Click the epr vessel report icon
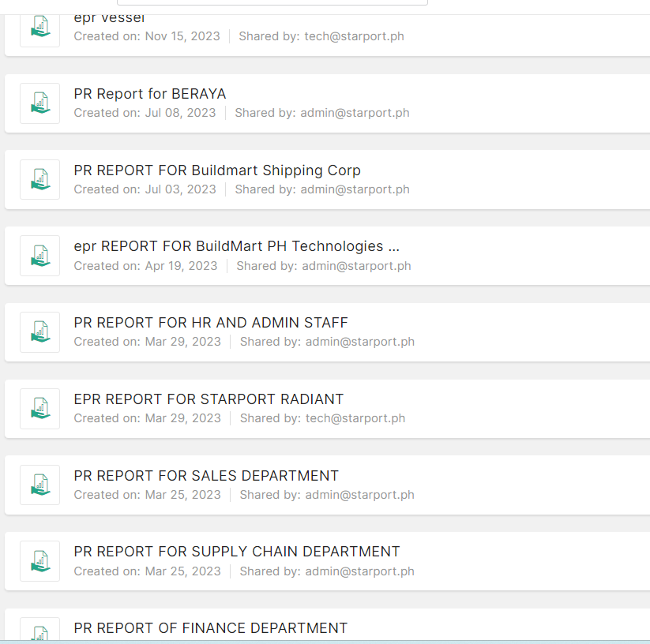This screenshot has height=644, width=650. tap(39, 28)
